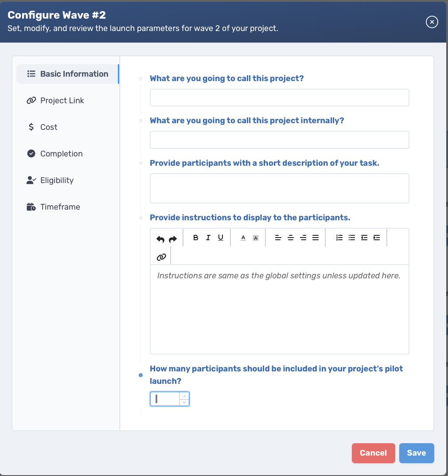448x476 pixels.
Task: Increase indent in the editor
Action: point(377,238)
